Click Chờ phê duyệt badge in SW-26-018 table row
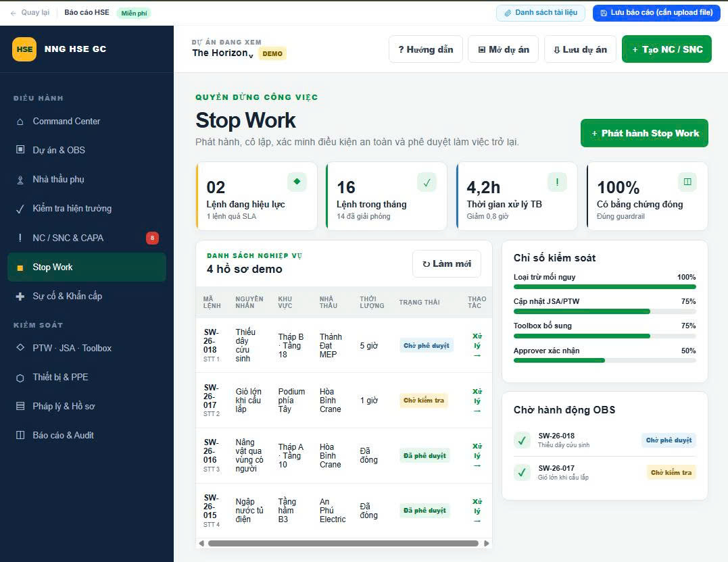 (427, 345)
